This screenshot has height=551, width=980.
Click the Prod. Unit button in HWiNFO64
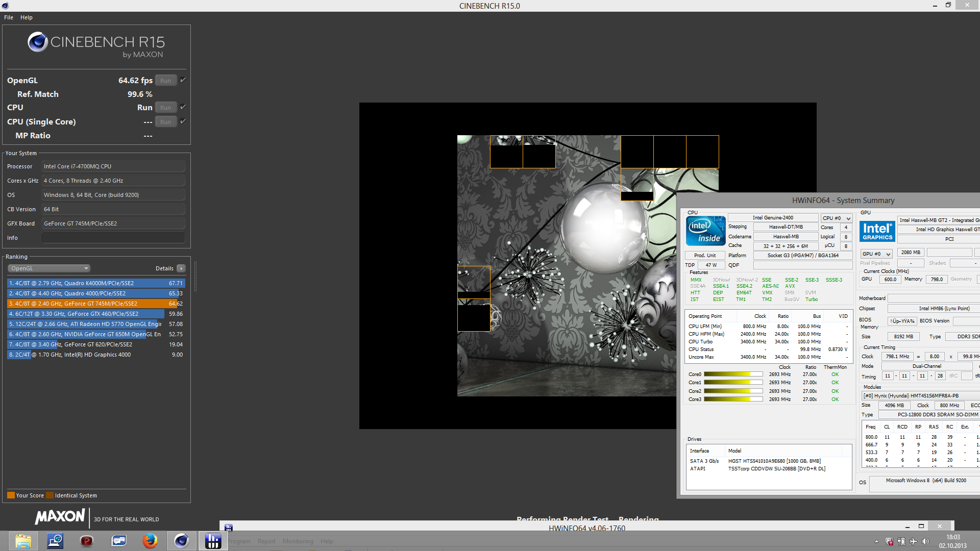pos(705,256)
